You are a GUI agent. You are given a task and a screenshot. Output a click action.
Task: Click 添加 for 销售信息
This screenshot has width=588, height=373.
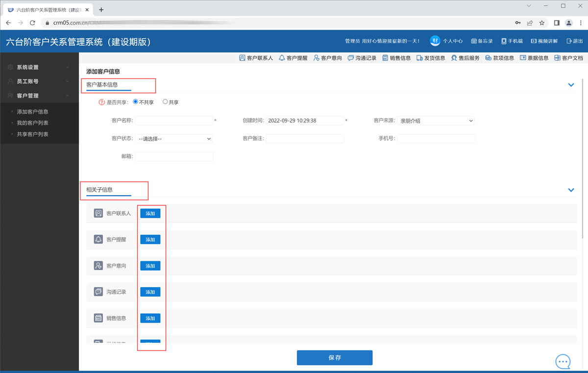click(150, 318)
